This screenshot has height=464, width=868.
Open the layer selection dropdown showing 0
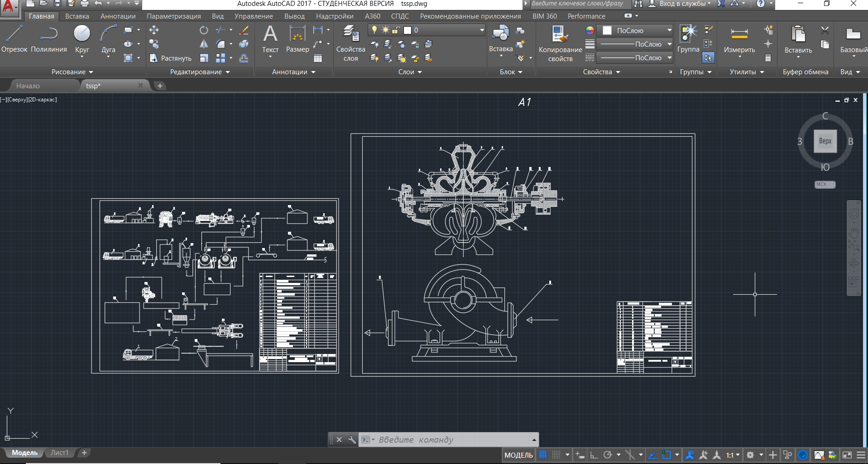pyautogui.click(x=427, y=30)
